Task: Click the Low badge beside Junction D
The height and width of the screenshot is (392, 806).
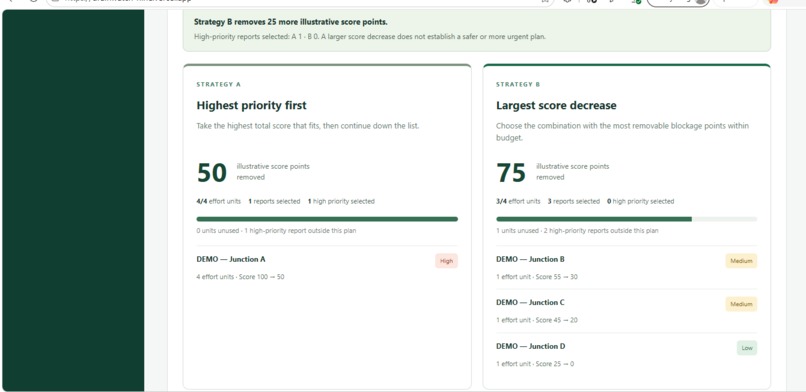Action: (747, 348)
